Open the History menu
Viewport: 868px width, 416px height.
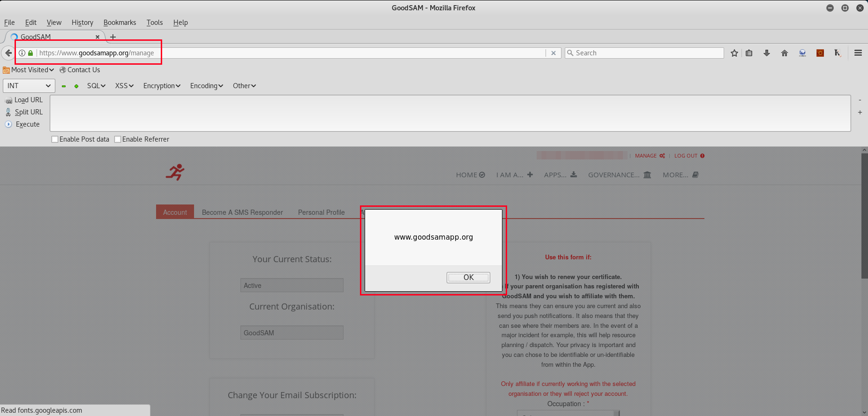coord(82,23)
